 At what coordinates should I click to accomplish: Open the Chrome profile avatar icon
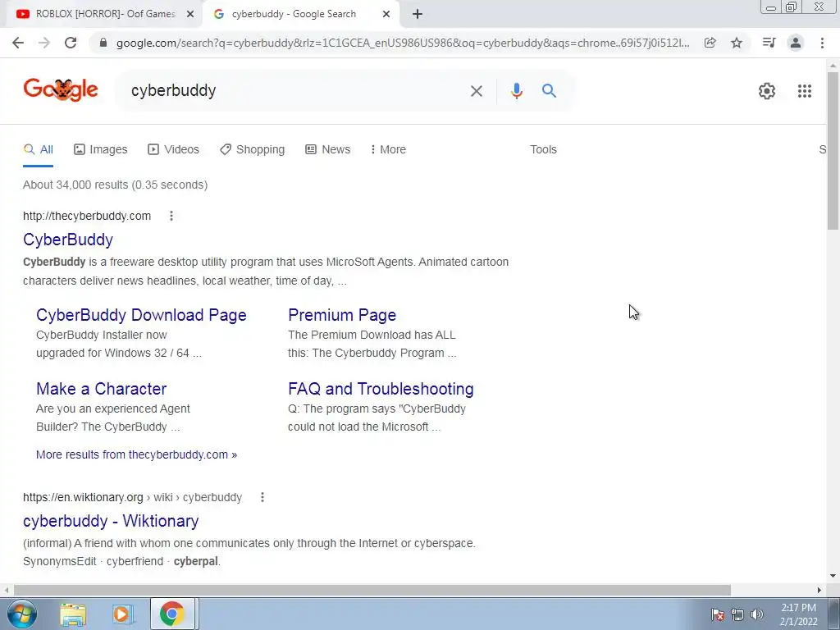[796, 43]
